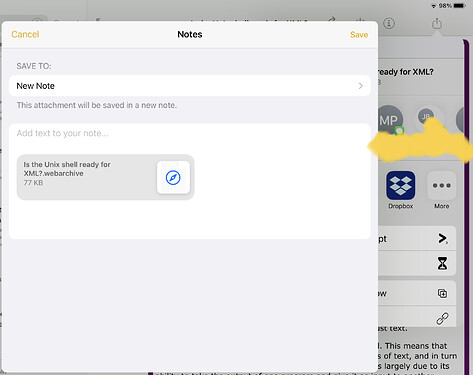The width and height of the screenshot is (473, 375).
Task: Check the battery indicator in status bar
Action: point(459,6)
